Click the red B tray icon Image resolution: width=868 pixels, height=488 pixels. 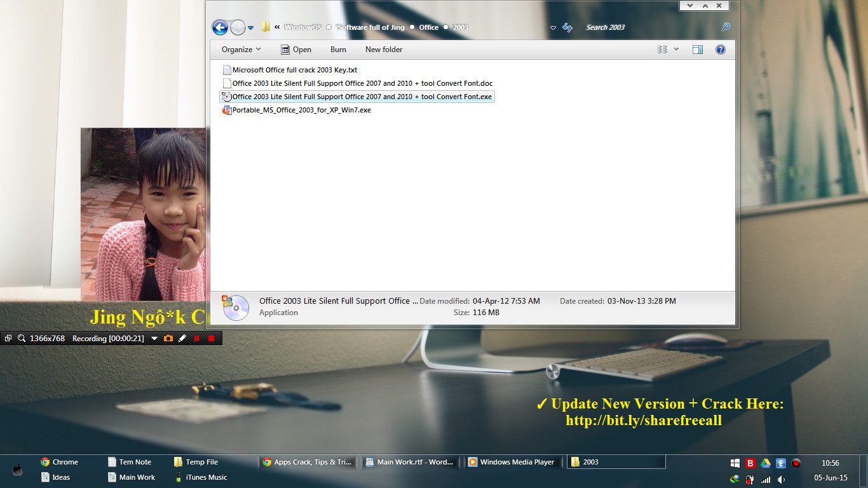pyautogui.click(x=750, y=463)
